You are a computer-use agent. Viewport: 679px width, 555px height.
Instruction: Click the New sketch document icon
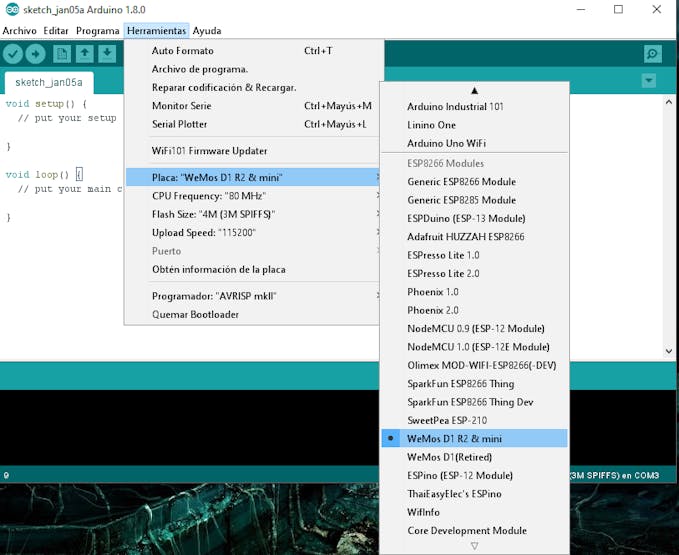(x=62, y=54)
